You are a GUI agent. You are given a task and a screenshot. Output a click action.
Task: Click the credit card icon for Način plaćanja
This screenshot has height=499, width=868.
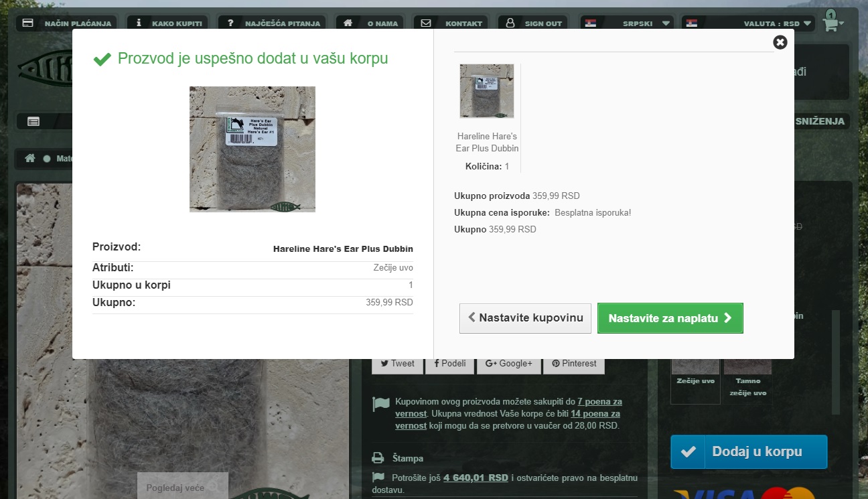click(x=28, y=23)
